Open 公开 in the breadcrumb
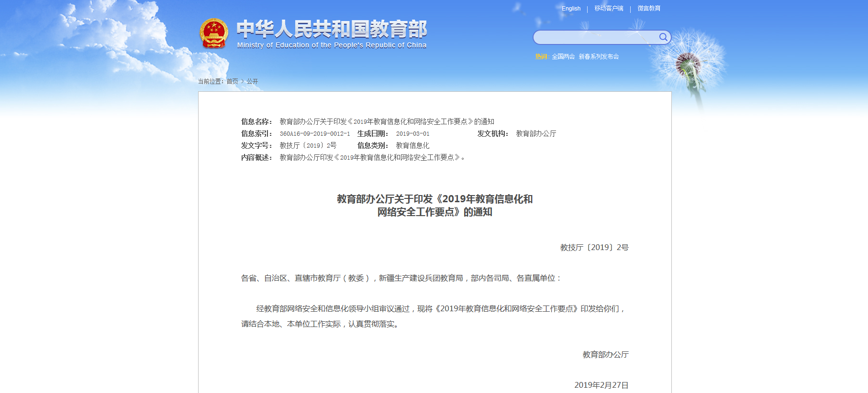Image resolution: width=868 pixels, height=393 pixels. tap(252, 81)
